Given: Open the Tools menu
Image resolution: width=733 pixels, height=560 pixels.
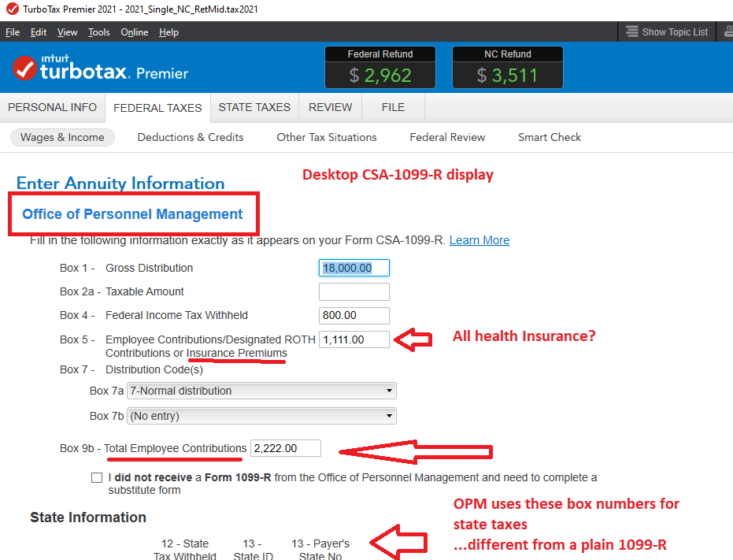Looking at the screenshot, I should point(99,32).
